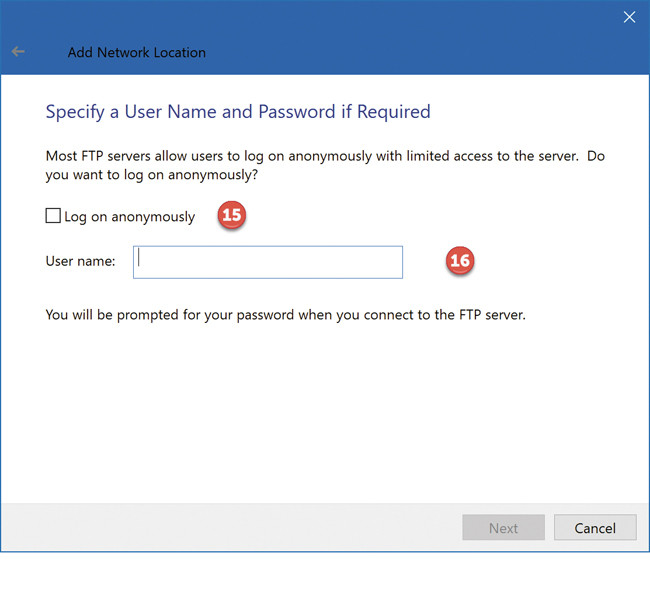Click the back arrow in the title bar

point(18,52)
